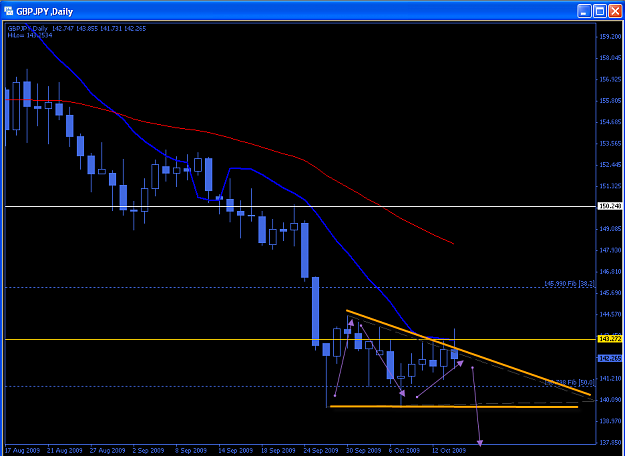Minimize the GBPJPY,Daily chart window
The height and width of the screenshot is (456, 625).
coord(584,11)
